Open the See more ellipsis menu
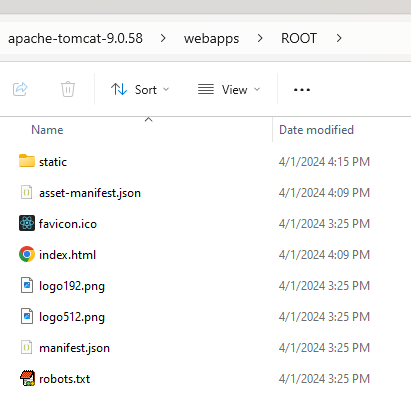411x412 pixels. tap(302, 90)
